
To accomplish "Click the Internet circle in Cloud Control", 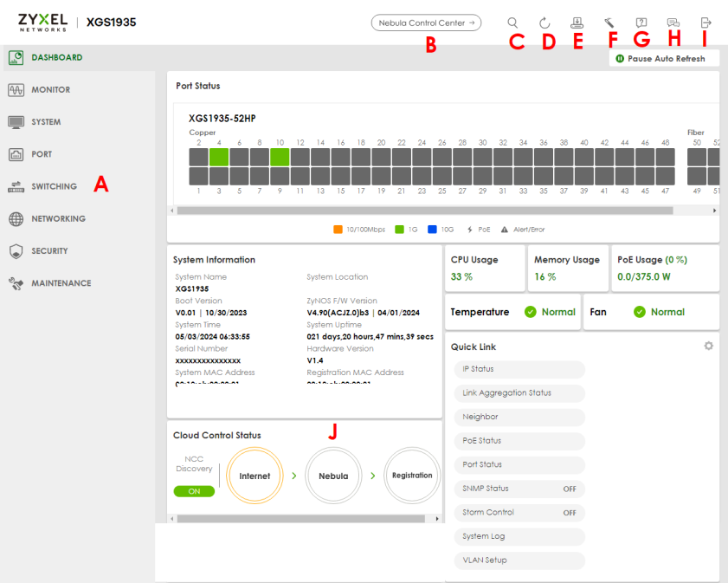I will tap(254, 476).
